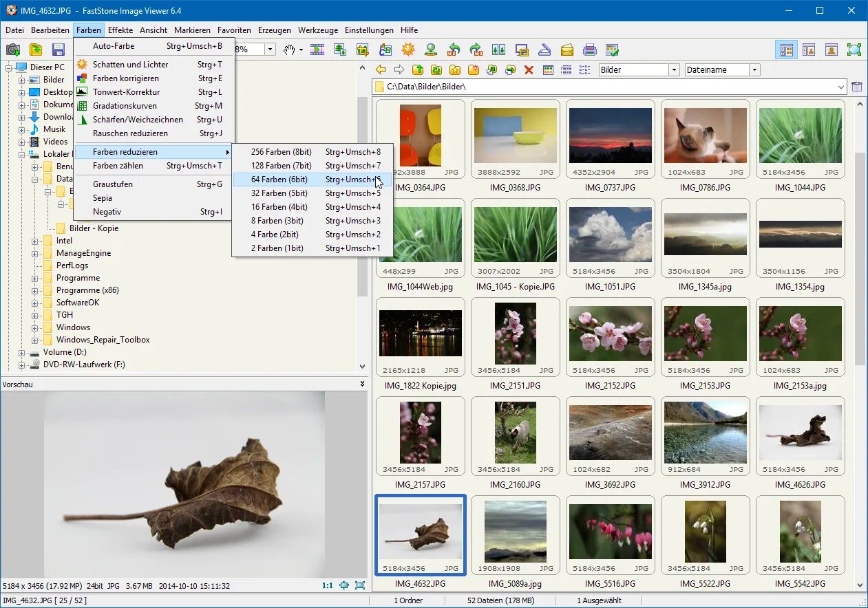This screenshot has height=608, width=868.
Task: Open the Dateiname sort dropdown
Action: pyautogui.click(x=754, y=70)
